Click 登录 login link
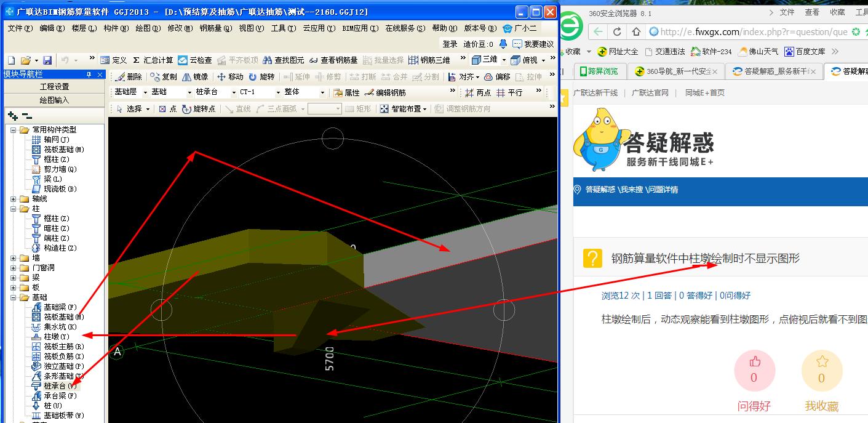The width and height of the screenshot is (868, 423). click(x=450, y=44)
